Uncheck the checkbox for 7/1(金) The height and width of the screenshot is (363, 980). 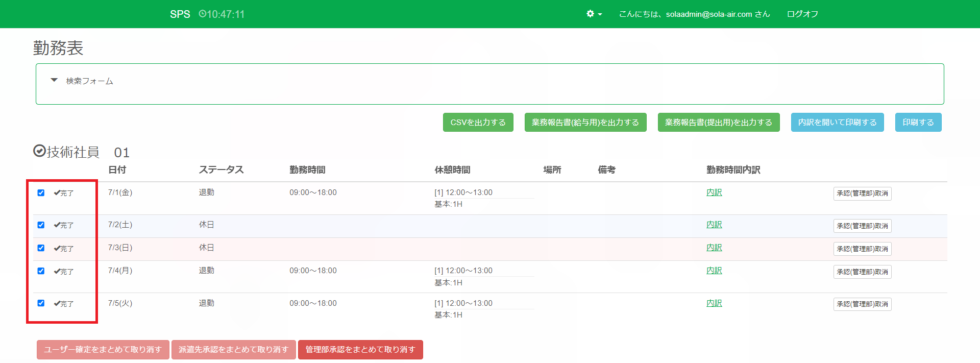pyautogui.click(x=41, y=193)
